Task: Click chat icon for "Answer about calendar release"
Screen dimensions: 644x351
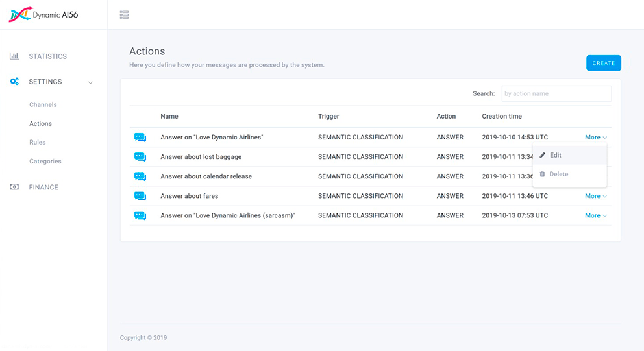Action: point(140,176)
